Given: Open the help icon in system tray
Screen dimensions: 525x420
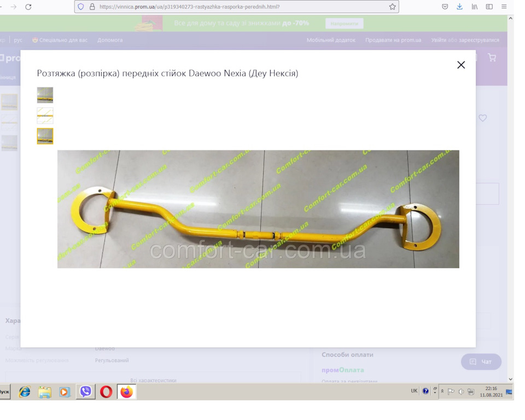Looking at the screenshot, I should click(x=425, y=391).
